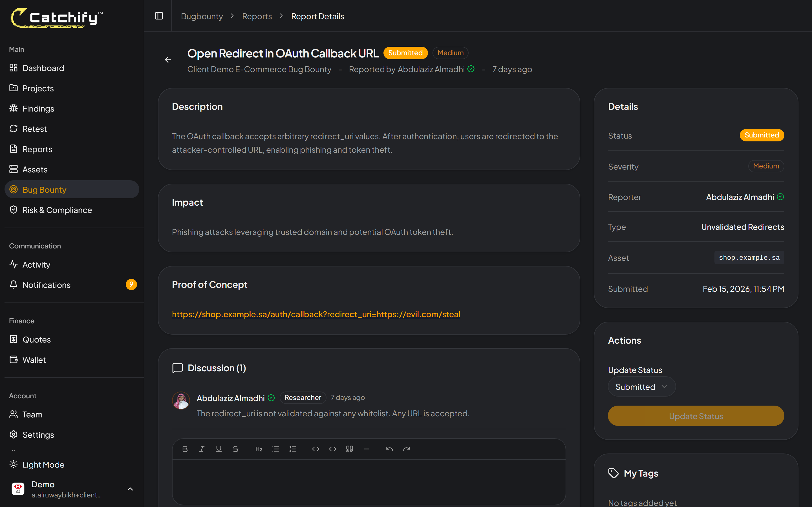The height and width of the screenshot is (507, 812).
Task: Open Bug Bounty from the sidebar
Action: 44,190
